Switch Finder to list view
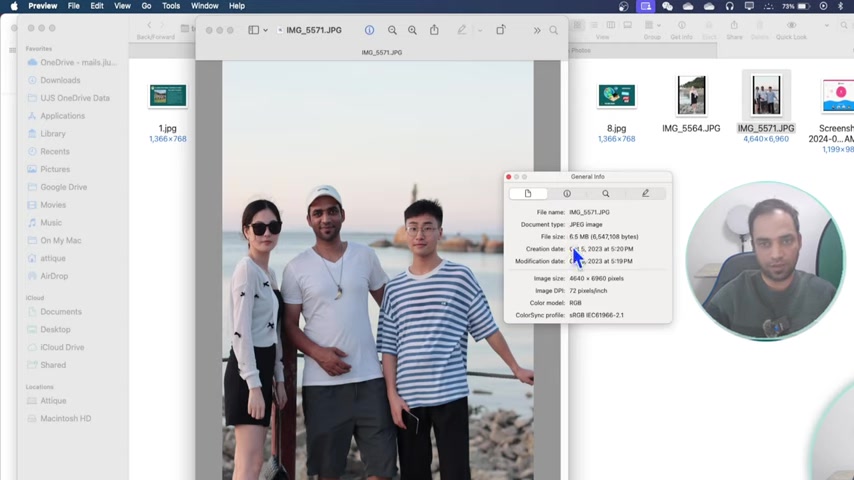 (594, 25)
